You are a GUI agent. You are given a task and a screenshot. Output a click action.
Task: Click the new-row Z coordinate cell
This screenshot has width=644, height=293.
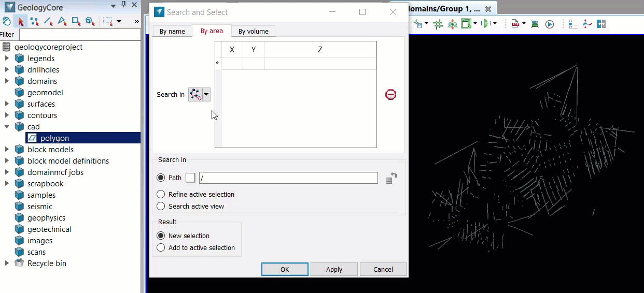320,64
